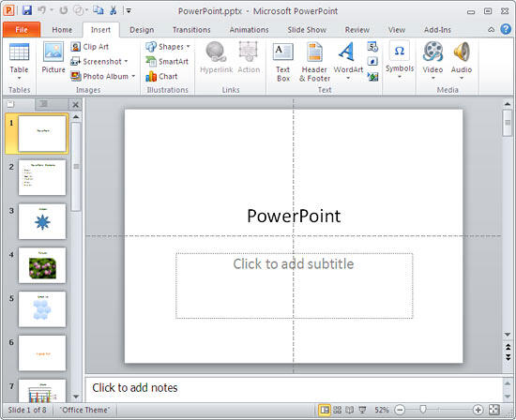Insert a Text Box
516x420 pixels.
pyautogui.click(x=283, y=63)
